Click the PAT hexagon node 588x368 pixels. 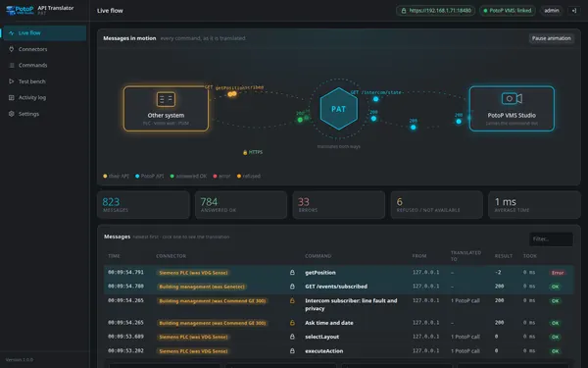point(339,109)
